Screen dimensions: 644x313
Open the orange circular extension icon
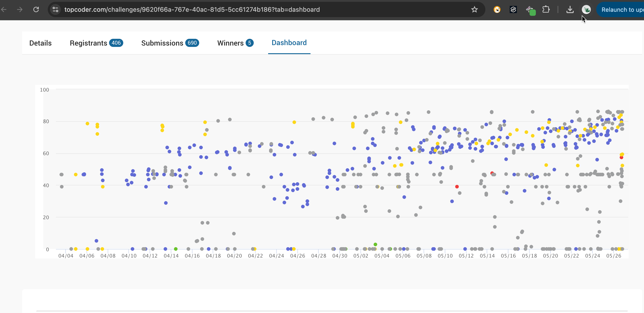click(497, 9)
